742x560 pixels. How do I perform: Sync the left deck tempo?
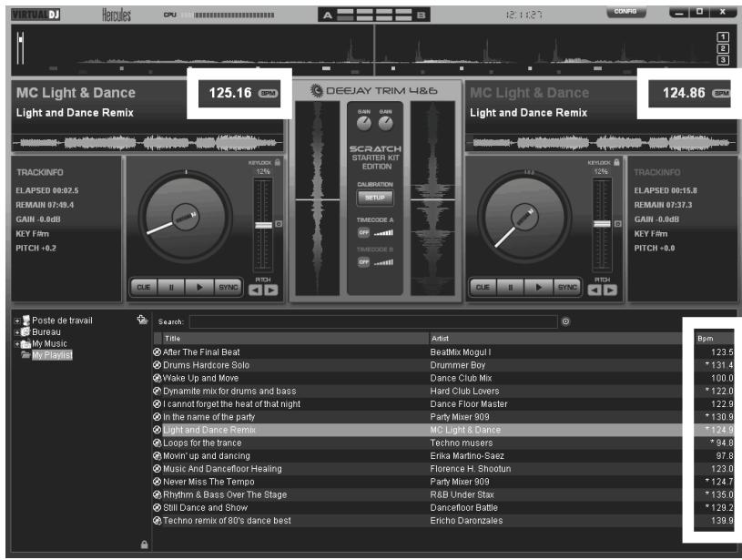[x=229, y=288]
